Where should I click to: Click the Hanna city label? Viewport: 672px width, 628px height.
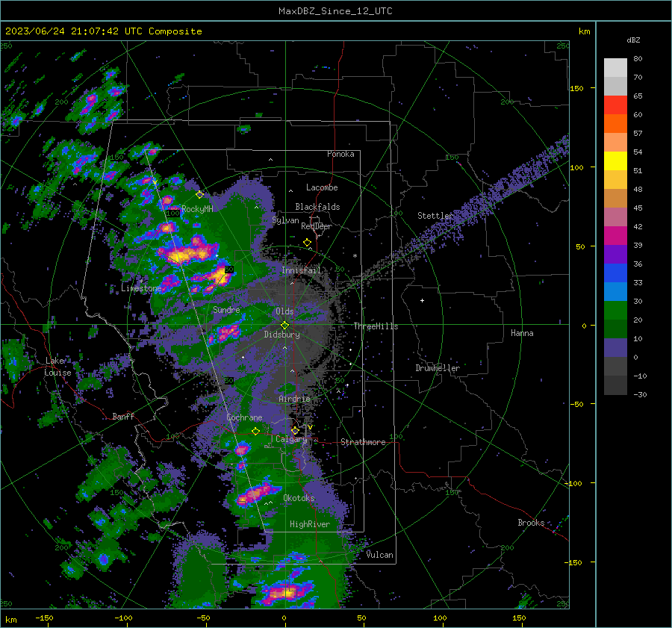coord(522,333)
